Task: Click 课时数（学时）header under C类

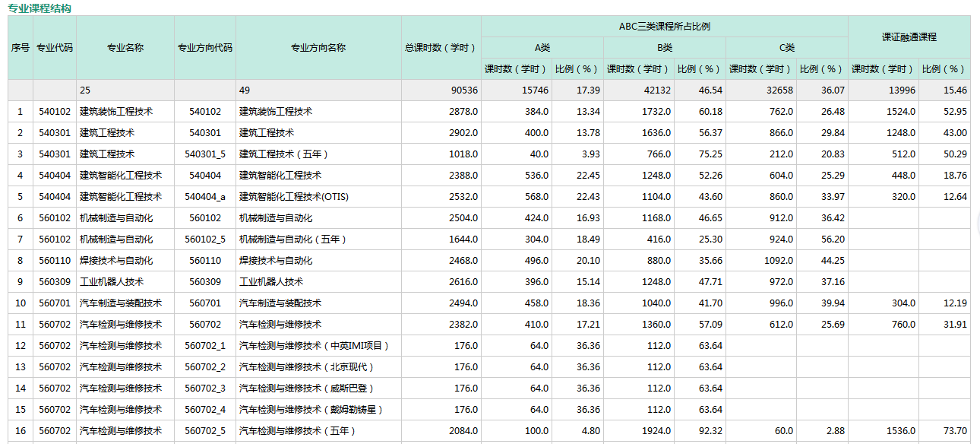Action: [761, 68]
